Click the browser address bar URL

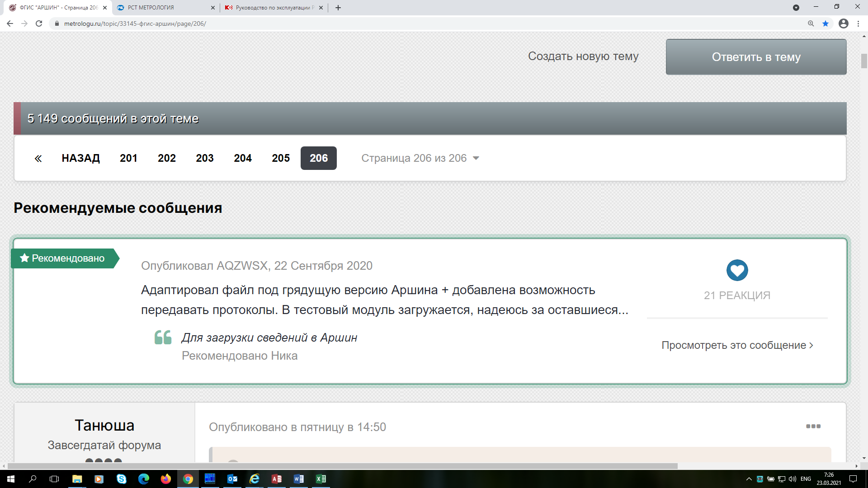(x=135, y=23)
